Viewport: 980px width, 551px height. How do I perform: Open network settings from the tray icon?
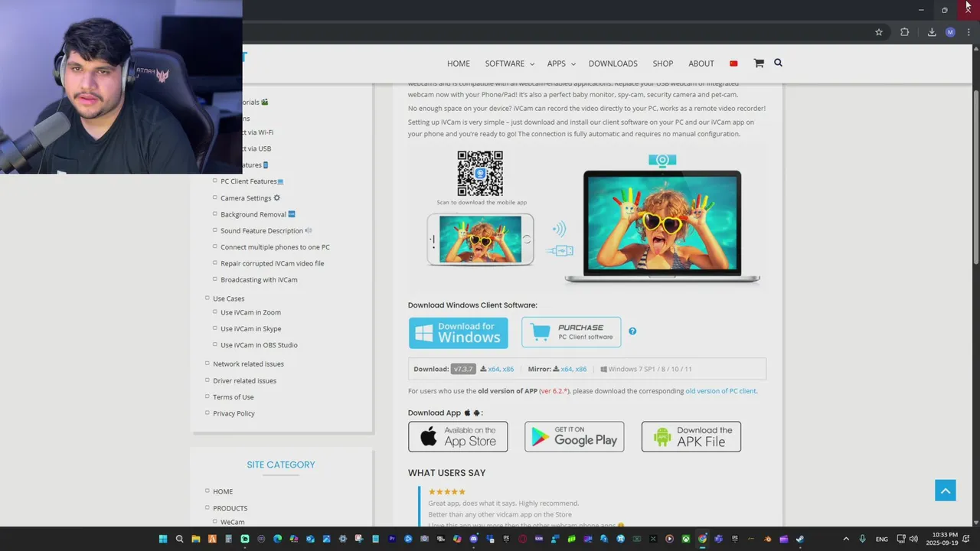[x=901, y=539]
